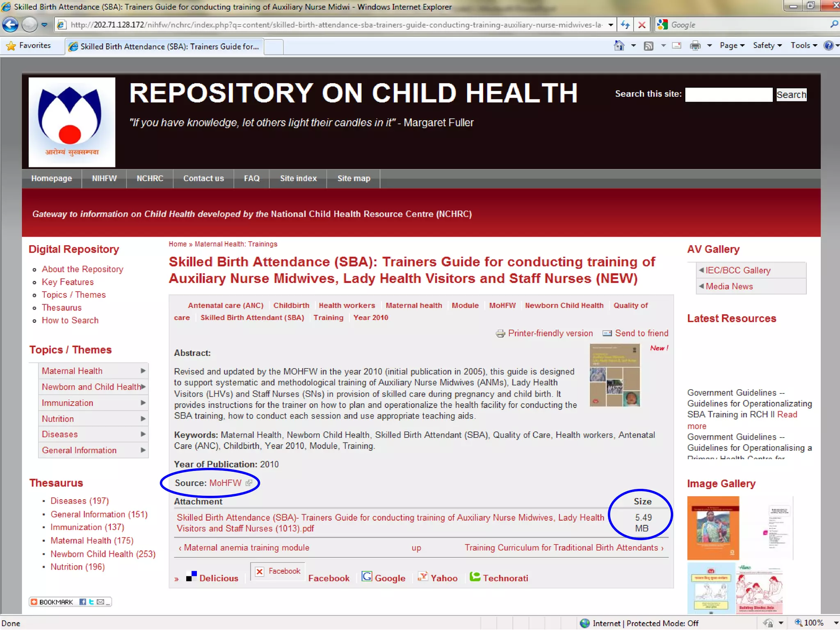Click the guide cover thumbnail image

[614, 375]
